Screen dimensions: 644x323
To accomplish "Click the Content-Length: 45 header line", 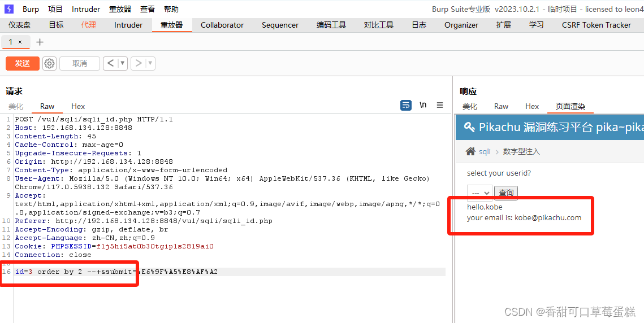I will point(55,136).
